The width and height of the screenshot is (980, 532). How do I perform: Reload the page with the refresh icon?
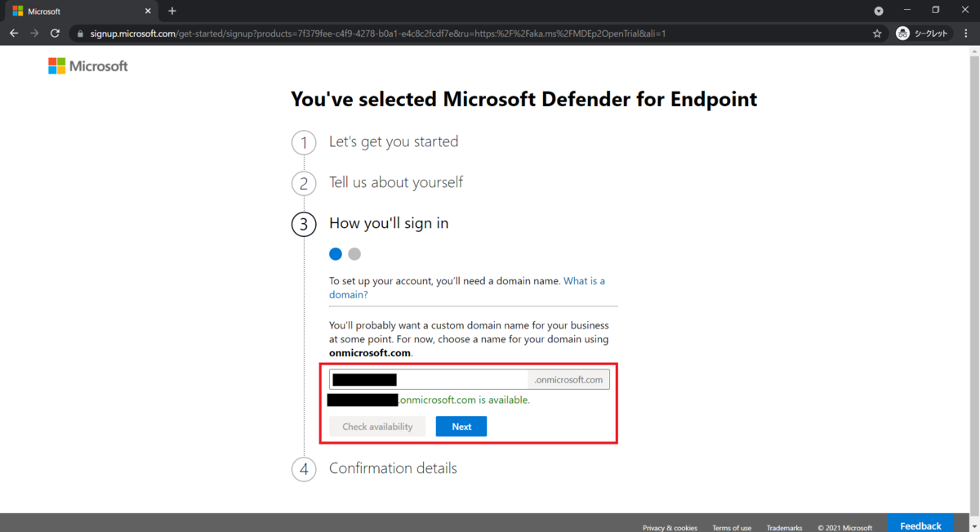tap(55, 34)
